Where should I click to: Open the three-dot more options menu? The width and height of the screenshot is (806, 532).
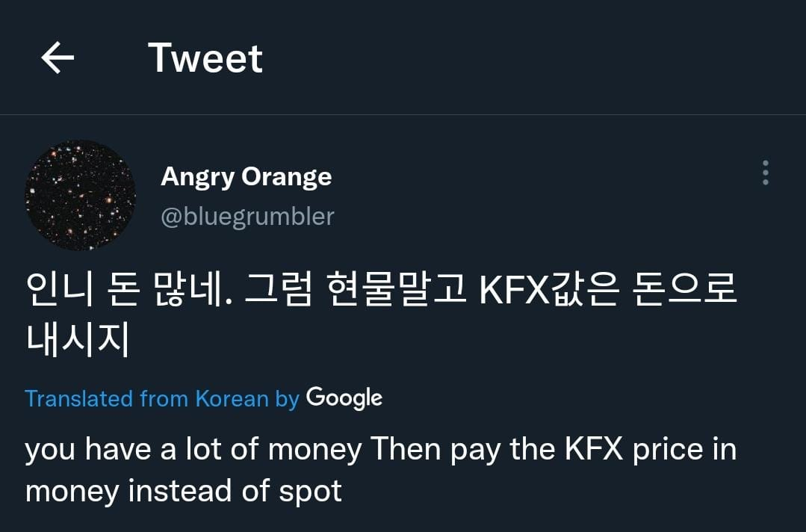[765, 173]
